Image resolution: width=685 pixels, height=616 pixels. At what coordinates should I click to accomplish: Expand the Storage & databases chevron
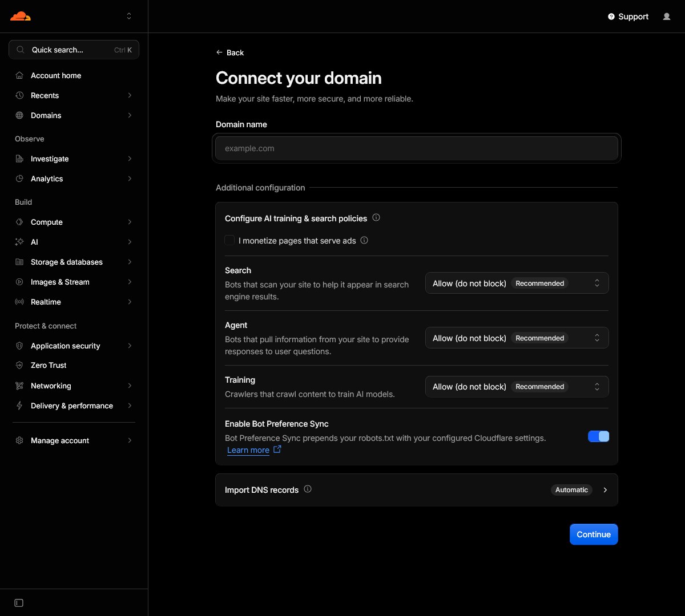coord(130,262)
